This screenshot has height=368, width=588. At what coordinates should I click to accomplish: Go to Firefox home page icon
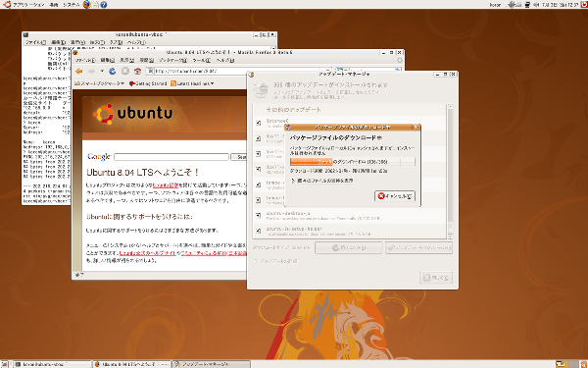click(x=137, y=71)
